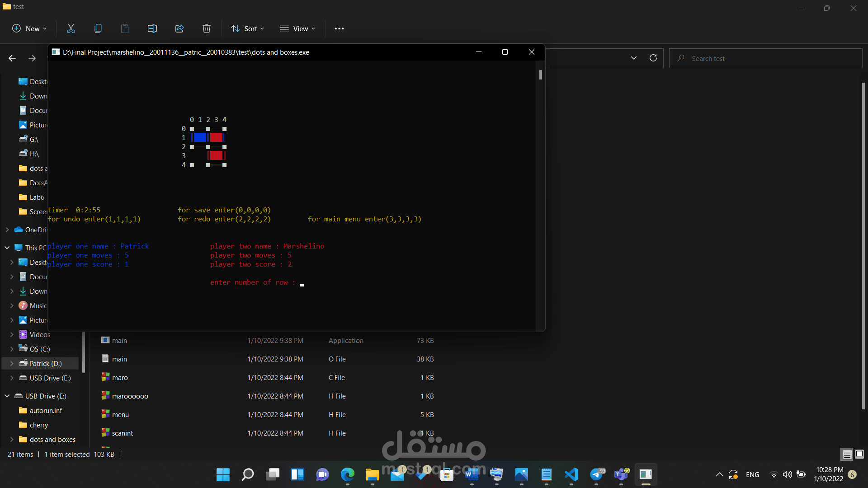
Task: Open the View options menu
Action: click(297, 28)
